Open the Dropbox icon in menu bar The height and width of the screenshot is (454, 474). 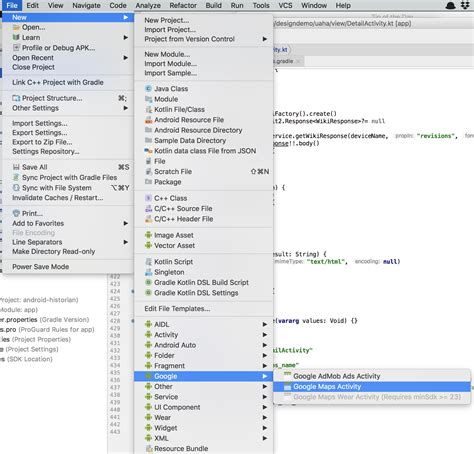point(465,5)
